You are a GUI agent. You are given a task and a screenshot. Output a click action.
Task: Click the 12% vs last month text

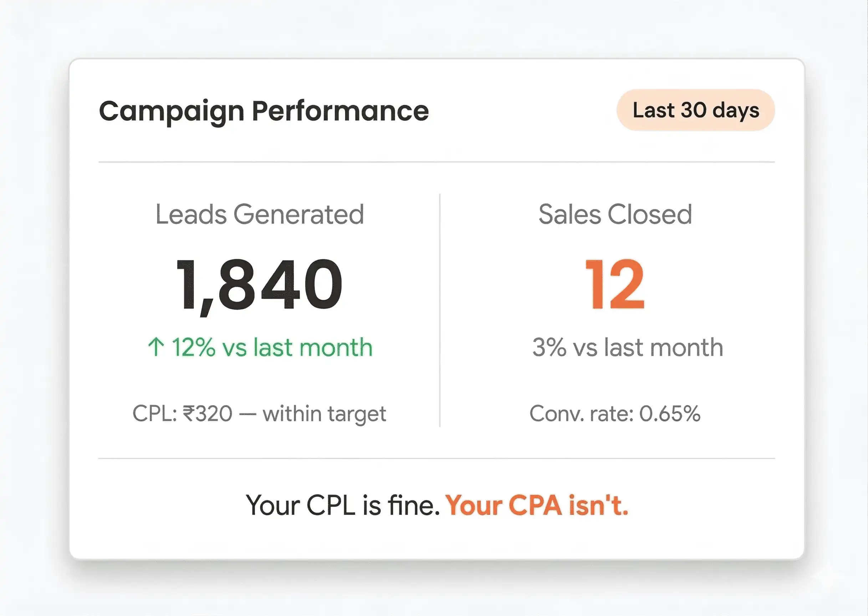click(272, 347)
